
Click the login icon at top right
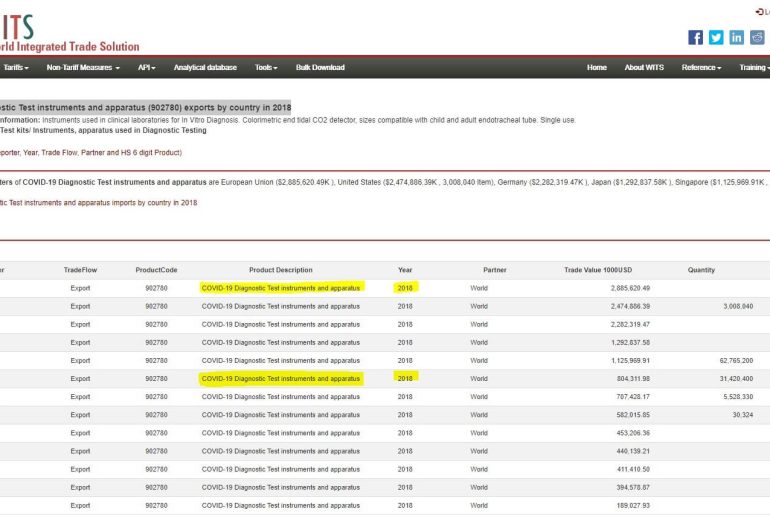pyautogui.click(x=761, y=12)
